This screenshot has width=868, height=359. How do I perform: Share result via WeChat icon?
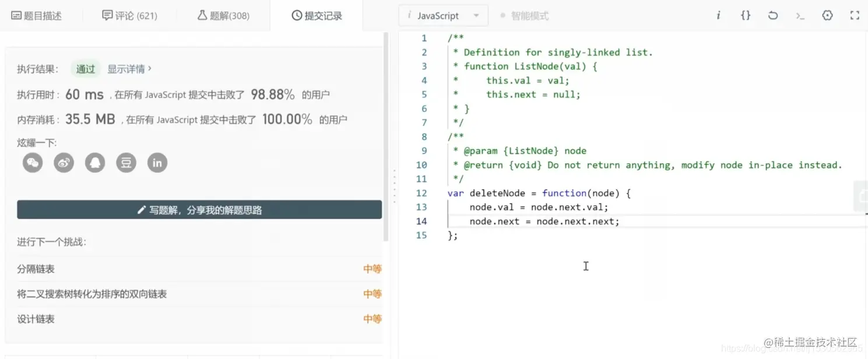coord(33,163)
